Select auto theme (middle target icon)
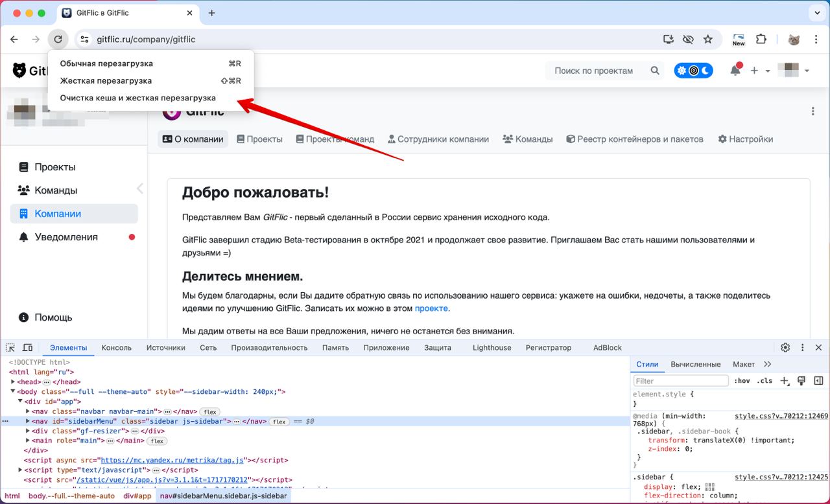The image size is (830, 504). (693, 71)
